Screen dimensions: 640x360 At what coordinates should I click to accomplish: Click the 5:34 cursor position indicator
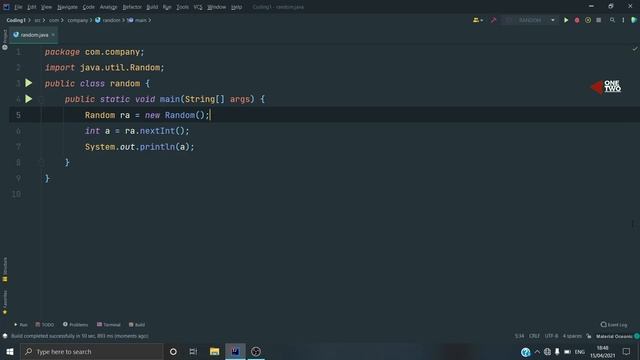click(519, 336)
